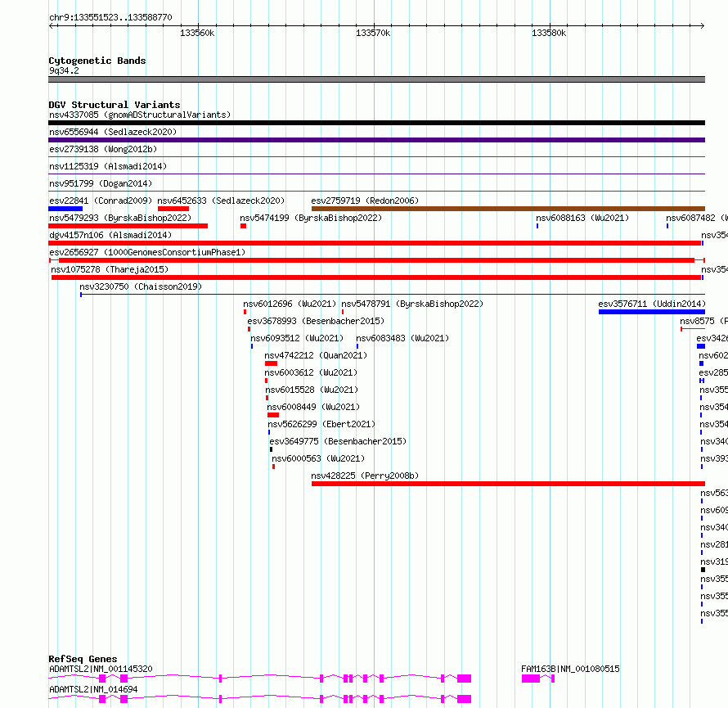Open nsv5626299 (Ebert2021) label
Image resolution: width=728 pixels, height=708 pixels.
coord(321,424)
